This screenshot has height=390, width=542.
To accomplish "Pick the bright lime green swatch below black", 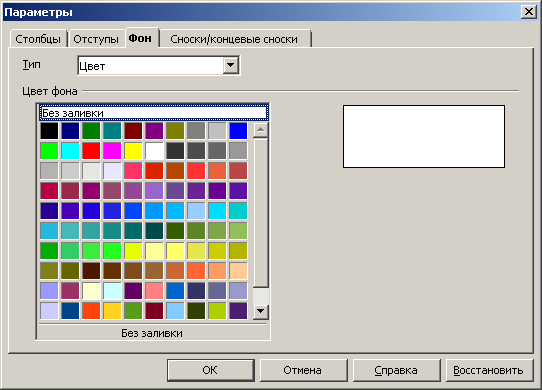I will click(49, 151).
